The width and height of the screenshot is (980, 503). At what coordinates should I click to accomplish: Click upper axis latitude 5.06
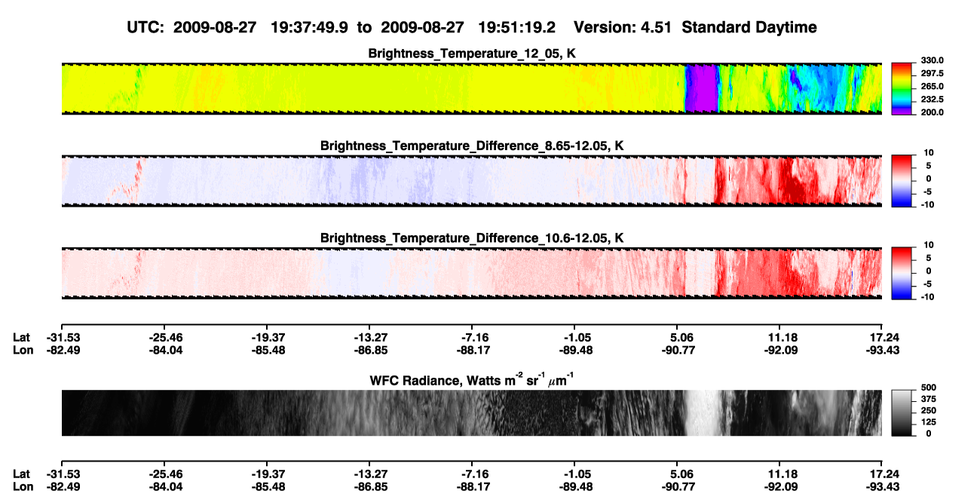(x=677, y=337)
